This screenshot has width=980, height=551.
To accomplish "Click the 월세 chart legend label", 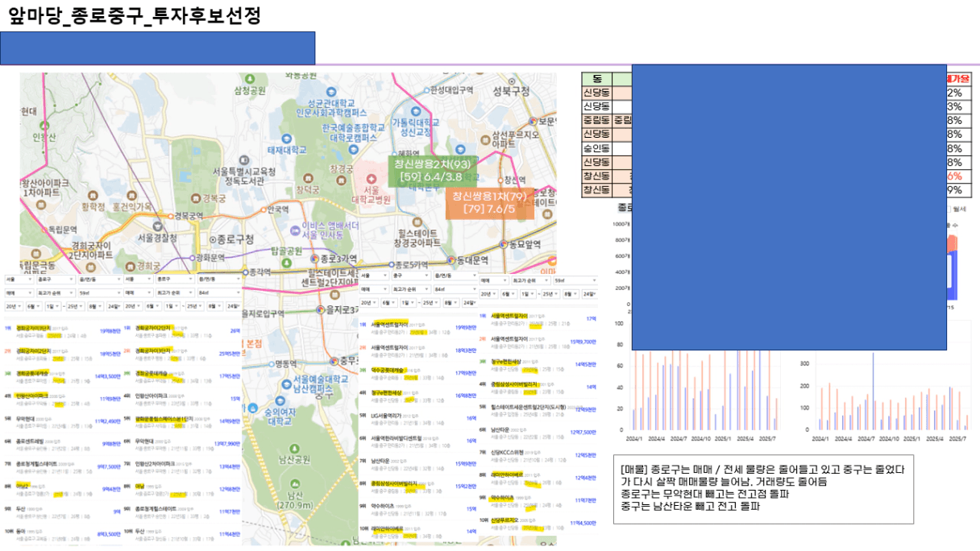I will point(959,209).
